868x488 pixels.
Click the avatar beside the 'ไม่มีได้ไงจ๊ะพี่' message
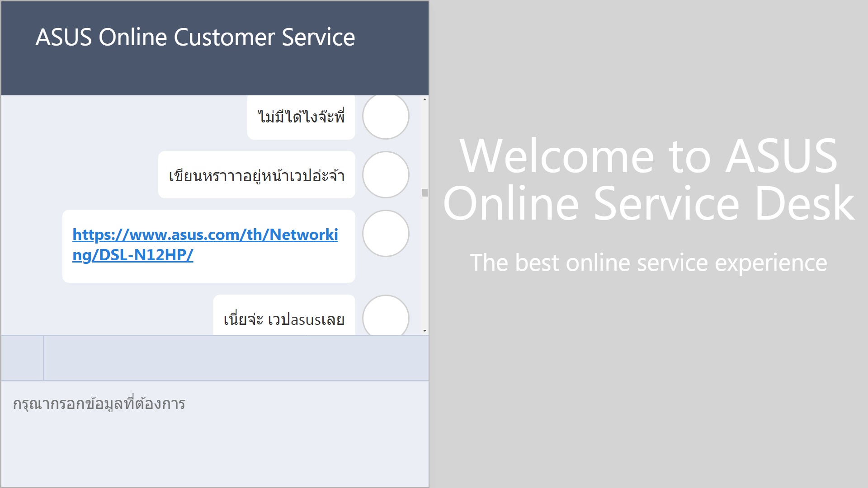coord(386,116)
